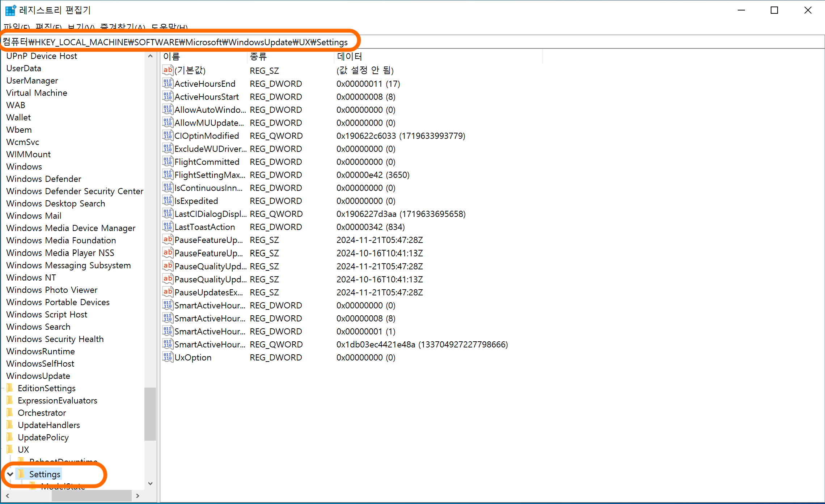Select the Windows Defender Security Center key

[x=75, y=191]
